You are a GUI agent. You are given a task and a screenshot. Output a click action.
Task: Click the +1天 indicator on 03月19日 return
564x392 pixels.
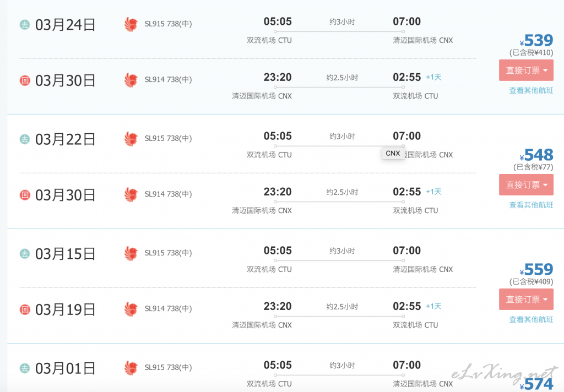pyautogui.click(x=433, y=306)
